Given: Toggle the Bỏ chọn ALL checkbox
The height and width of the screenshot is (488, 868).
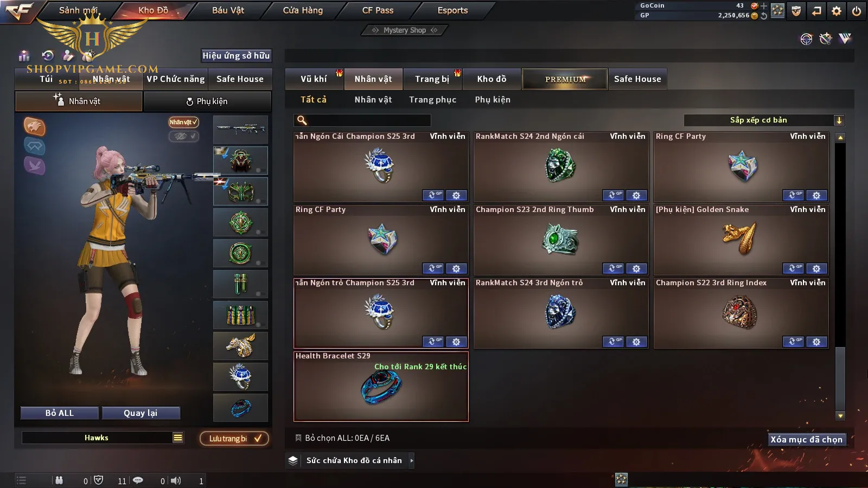Looking at the screenshot, I should point(298,438).
